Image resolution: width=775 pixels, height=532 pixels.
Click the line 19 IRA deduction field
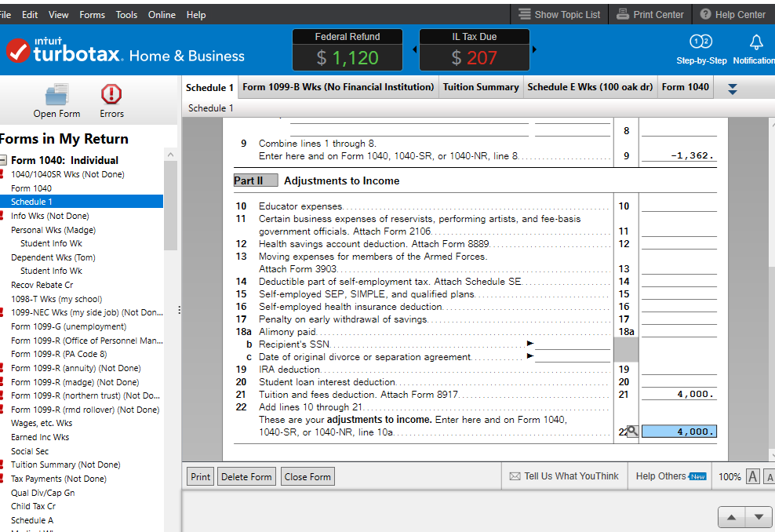point(679,370)
